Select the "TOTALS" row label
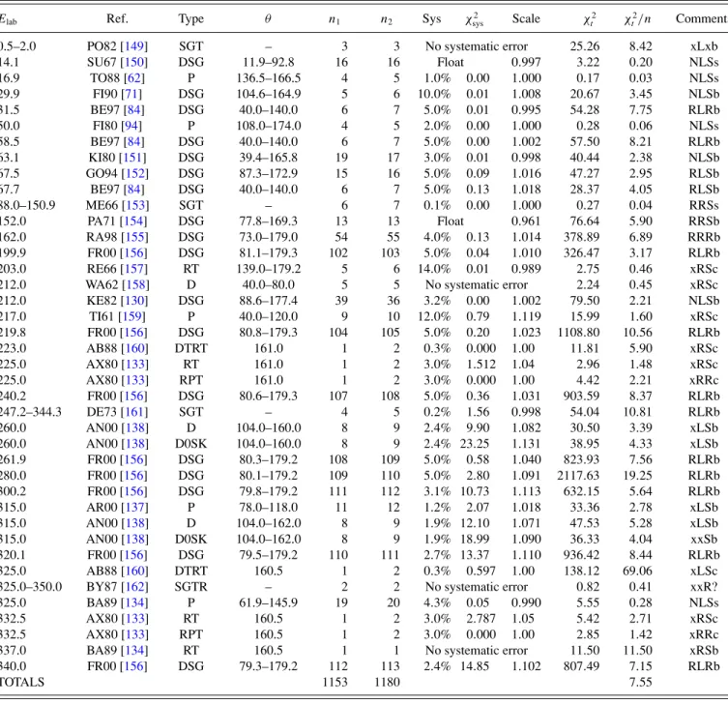 pos(22,682)
